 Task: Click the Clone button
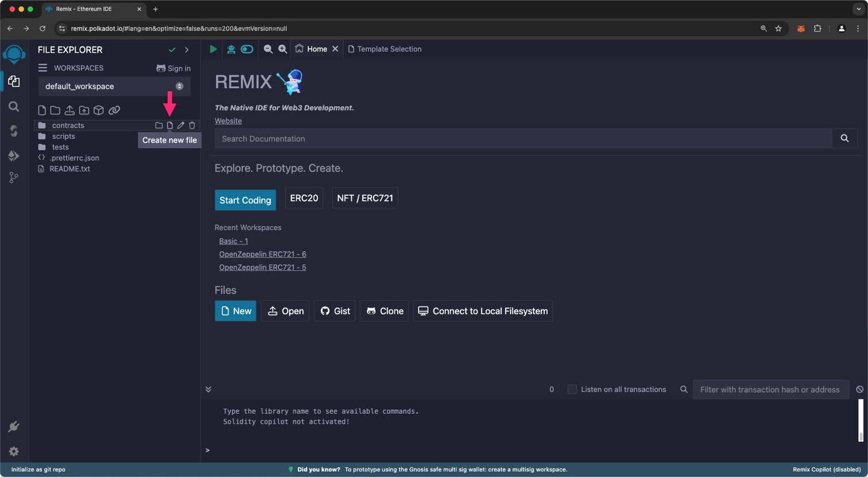[x=384, y=311]
